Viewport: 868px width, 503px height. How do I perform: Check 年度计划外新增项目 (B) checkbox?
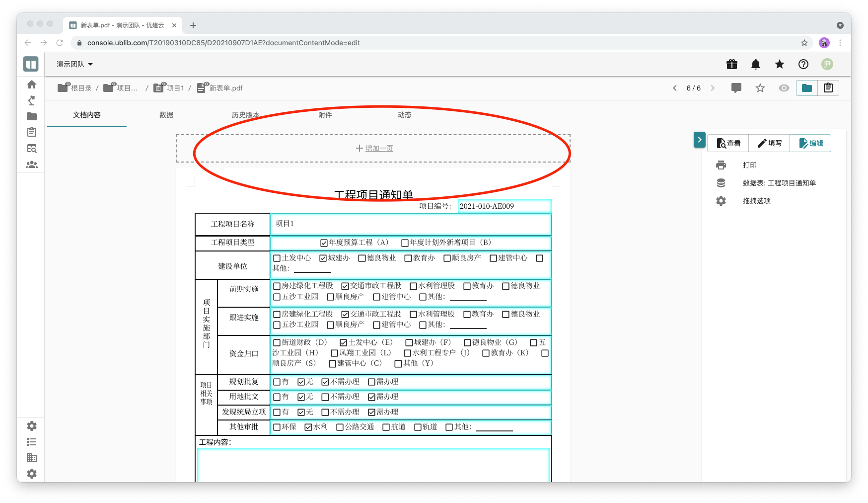coord(405,243)
